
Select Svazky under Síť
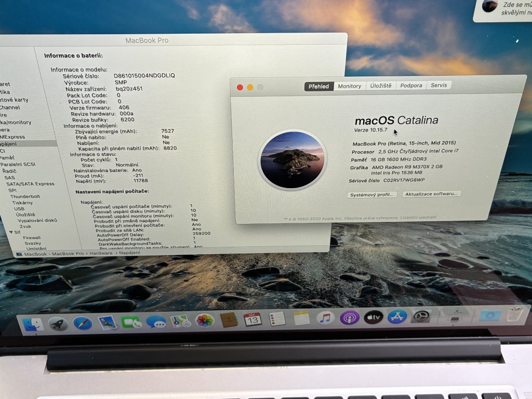33,243
